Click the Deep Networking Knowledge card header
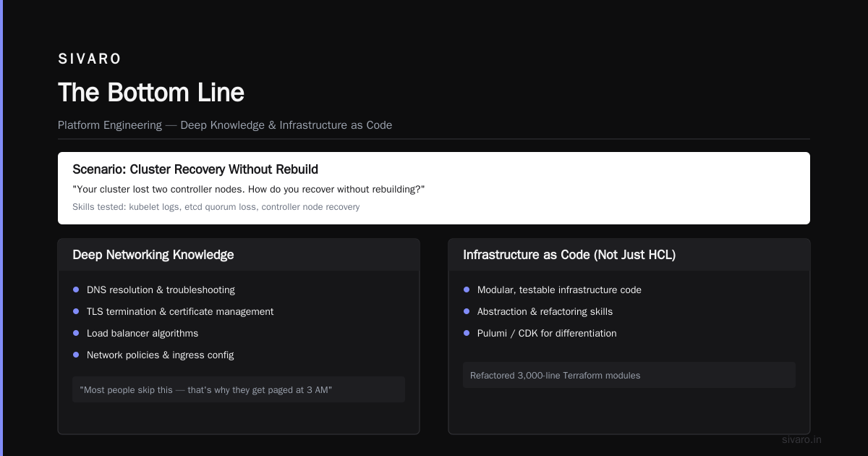 (239, 255)
